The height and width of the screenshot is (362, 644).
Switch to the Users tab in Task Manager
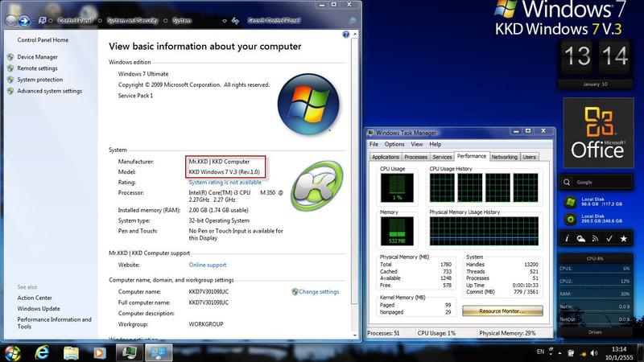click(530, 157)
